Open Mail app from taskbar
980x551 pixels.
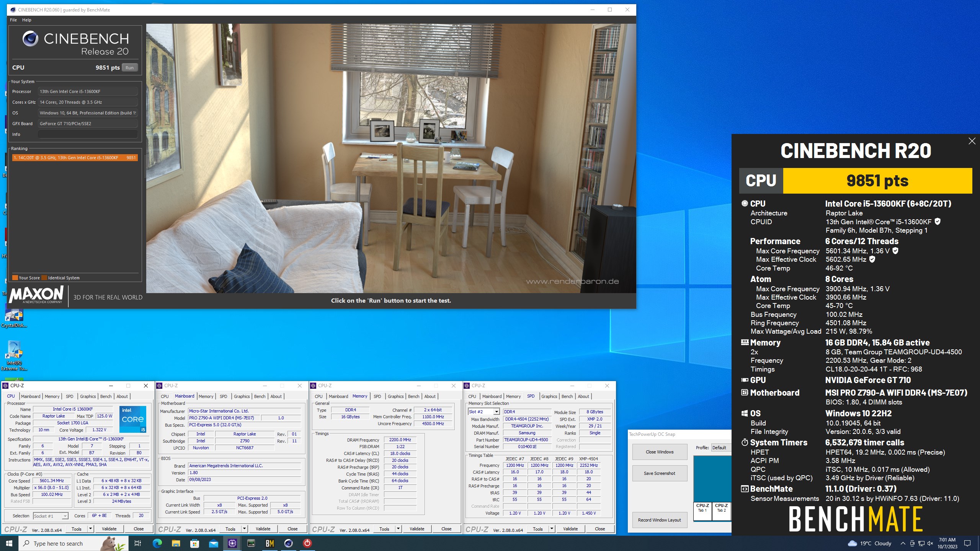(x=213, y=543)
